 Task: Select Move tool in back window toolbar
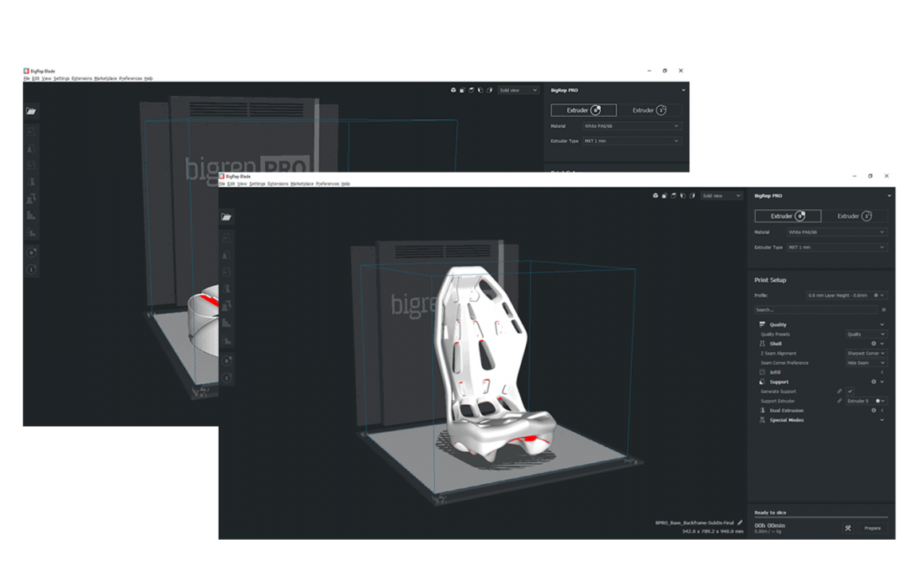[x=31, y=132]
